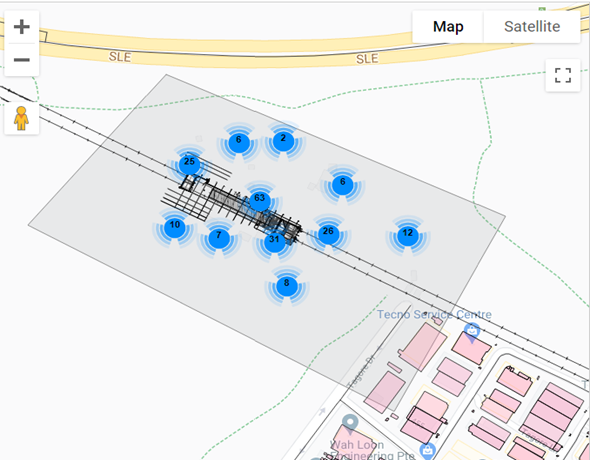This screenshot has width=590, height=460.
Task: Select the cluster marker labeled 31
Action: 274,241
